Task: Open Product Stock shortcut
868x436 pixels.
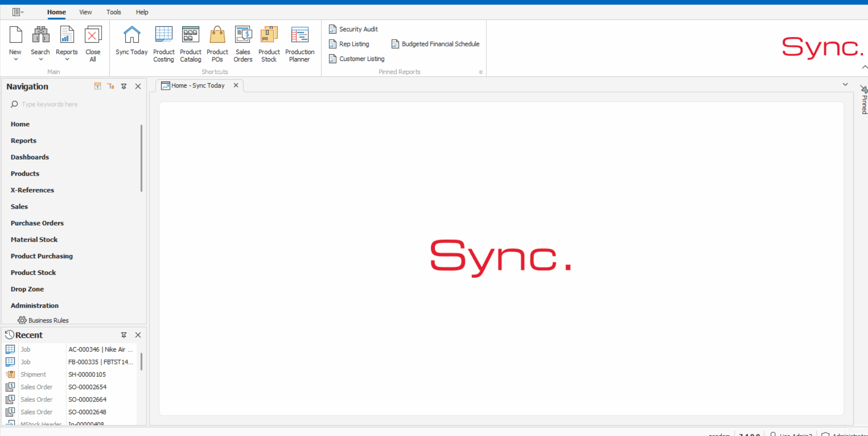Action: (269, 44)
